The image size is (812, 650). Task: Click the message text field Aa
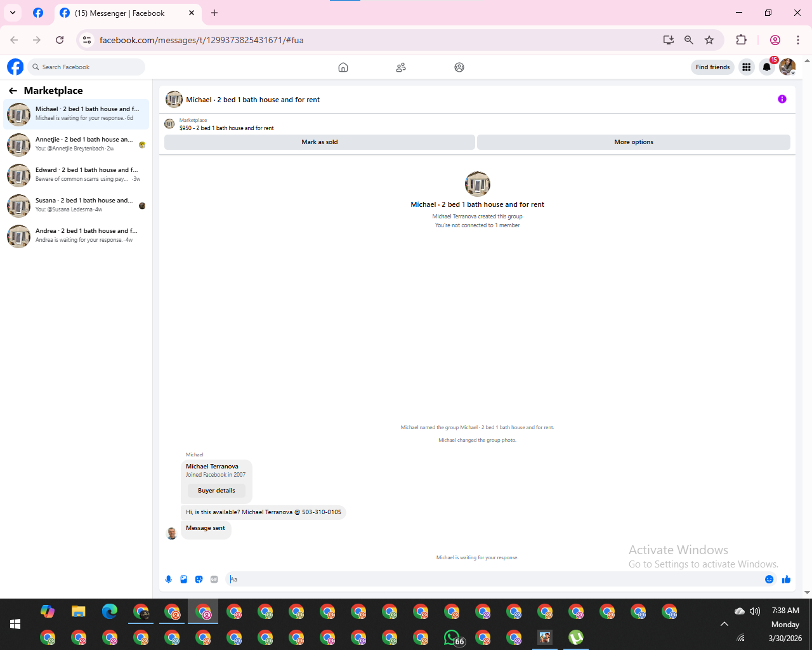click(495, 579)
